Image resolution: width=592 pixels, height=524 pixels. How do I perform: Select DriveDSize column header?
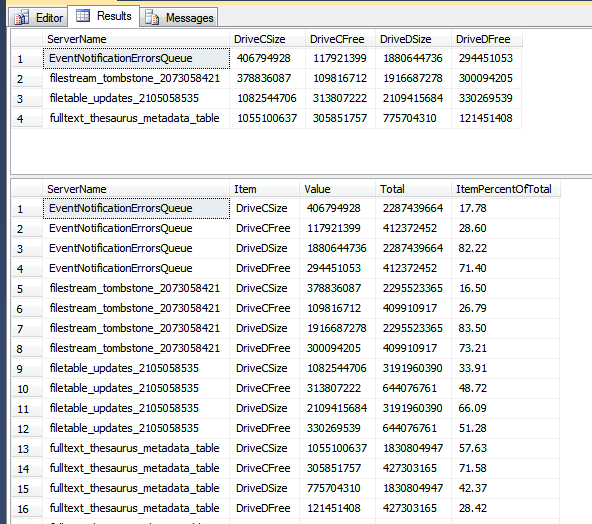413,39
